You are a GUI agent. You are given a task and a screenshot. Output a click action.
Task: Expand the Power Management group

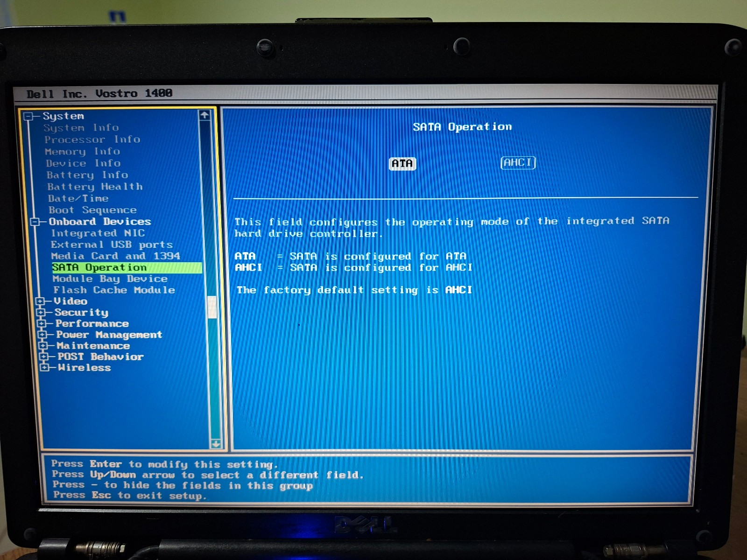click(42, 335)
